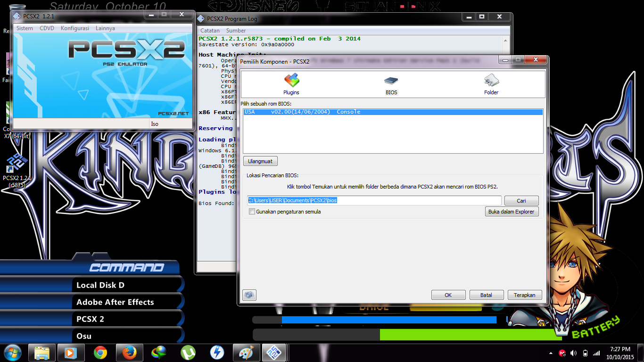
Task: Open Internet Download Manager taskbar icon
Action: point(158,353)
